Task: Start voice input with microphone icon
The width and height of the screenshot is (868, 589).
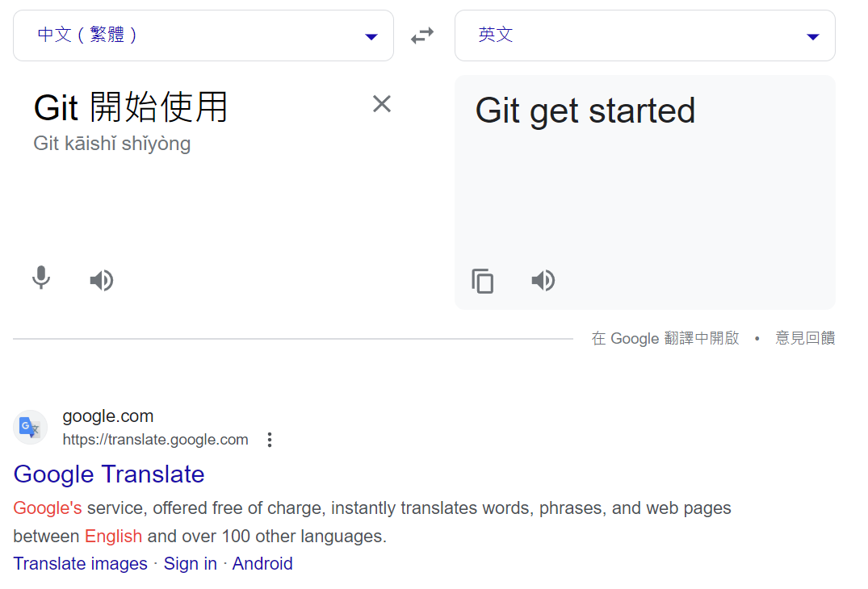Action: click(x=41, y=278)
